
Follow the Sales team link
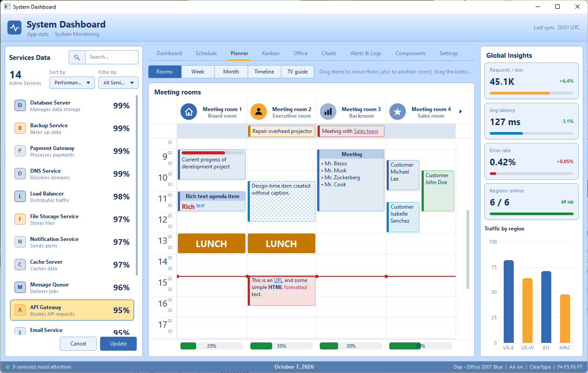pos(366,131)
